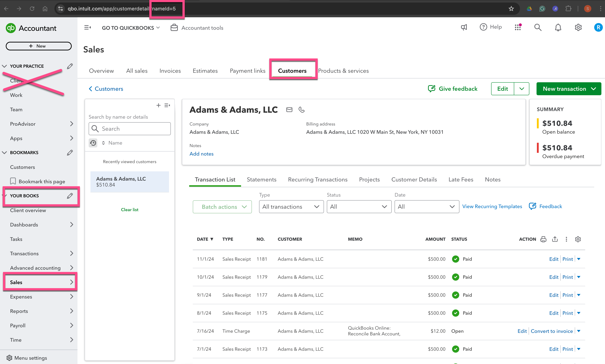Add new customer with plus icon
Screen dimensions: 605x364
tap(159, 105)
